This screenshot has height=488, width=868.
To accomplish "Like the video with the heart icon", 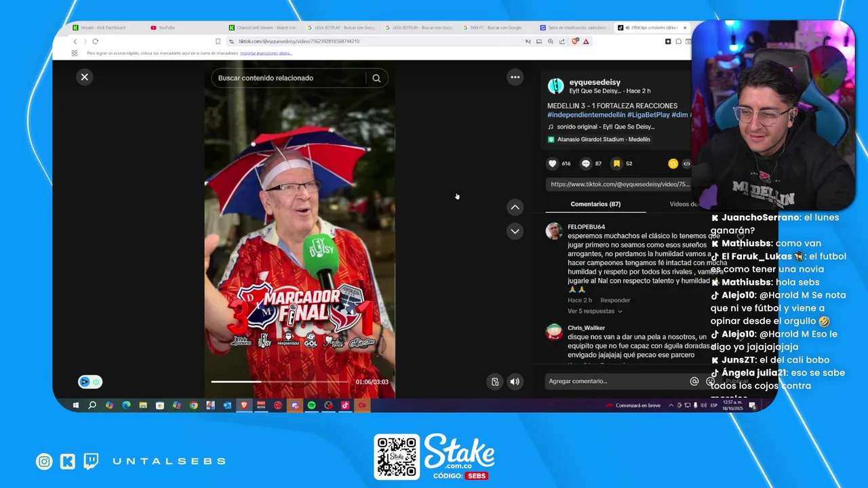I will pyautogui.click(x=553, y=163).
